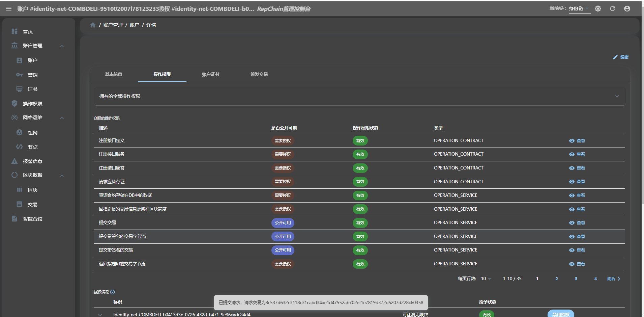View details of 提交带签名的交易字节流 row
644x317 pixels.
(x=577, y=237)
